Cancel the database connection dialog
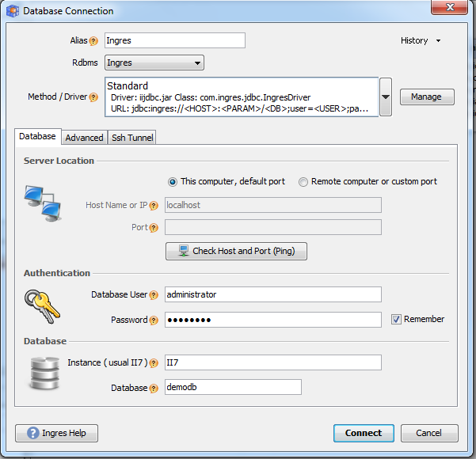This screenshot has width=476, height=459. click(x=429, y=433)
